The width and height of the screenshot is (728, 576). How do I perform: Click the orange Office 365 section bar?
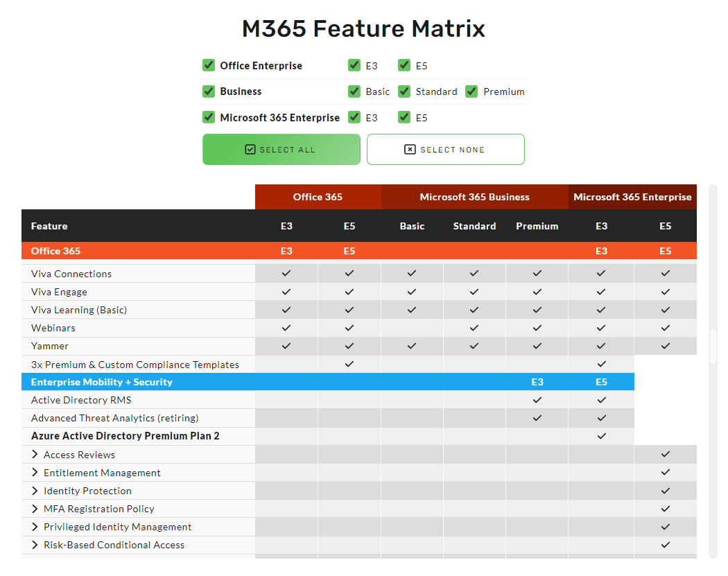point(139,251)
